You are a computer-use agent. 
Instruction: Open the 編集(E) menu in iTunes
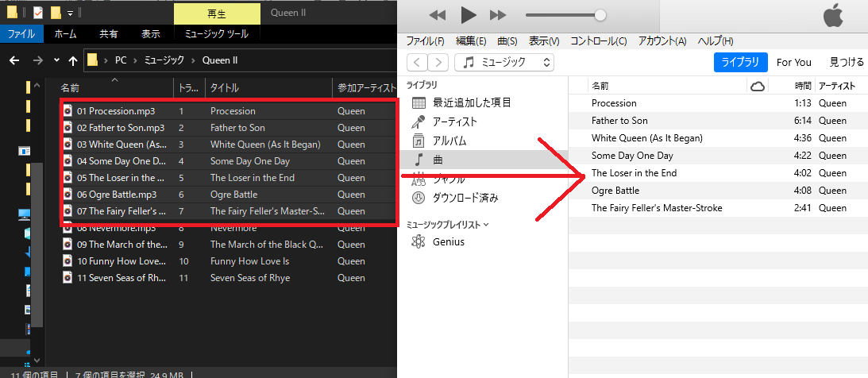pyautogui.click(x=471, y=41)
